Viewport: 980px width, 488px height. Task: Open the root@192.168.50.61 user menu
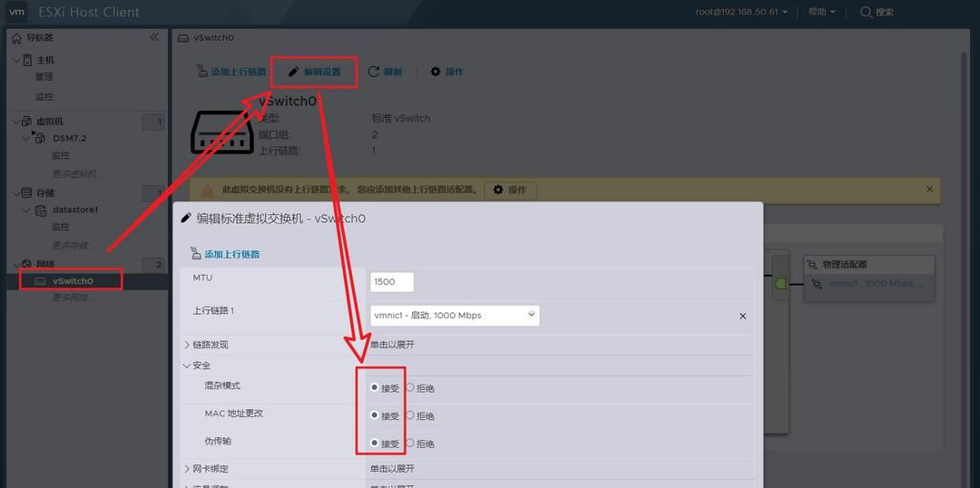coord(742,12)
